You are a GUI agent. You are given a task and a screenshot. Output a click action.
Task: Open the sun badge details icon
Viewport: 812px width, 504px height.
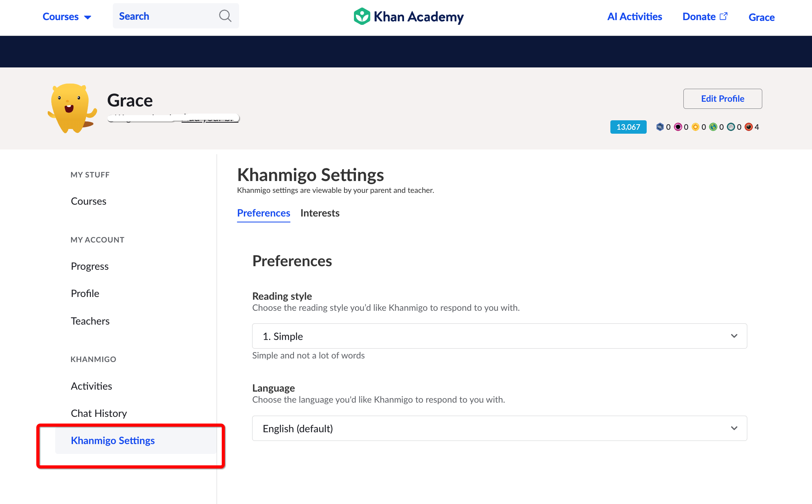[696, 127]
